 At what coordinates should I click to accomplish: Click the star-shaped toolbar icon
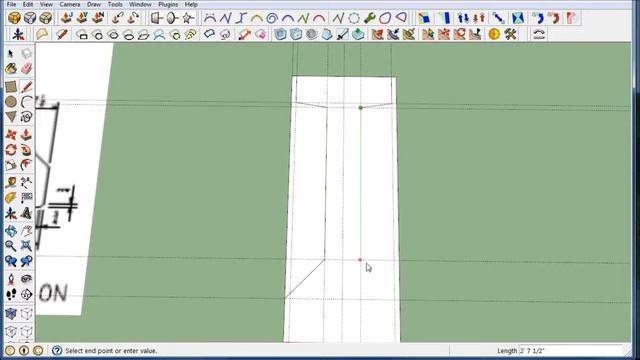[188, 18]
